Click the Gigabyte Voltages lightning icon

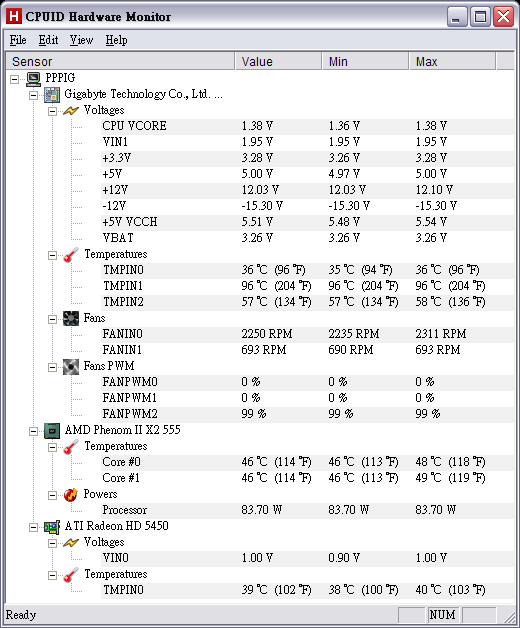(x=71, y=111)
